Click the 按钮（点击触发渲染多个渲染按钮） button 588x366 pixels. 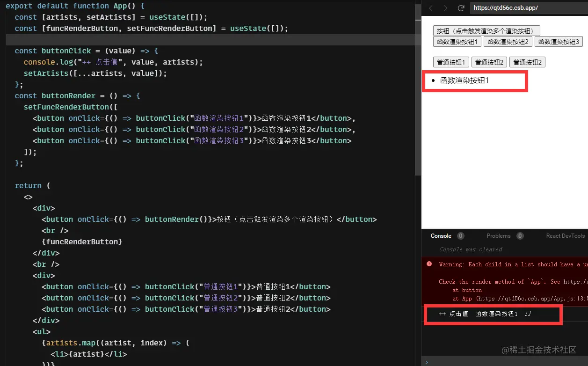click(x=486, y=31)
